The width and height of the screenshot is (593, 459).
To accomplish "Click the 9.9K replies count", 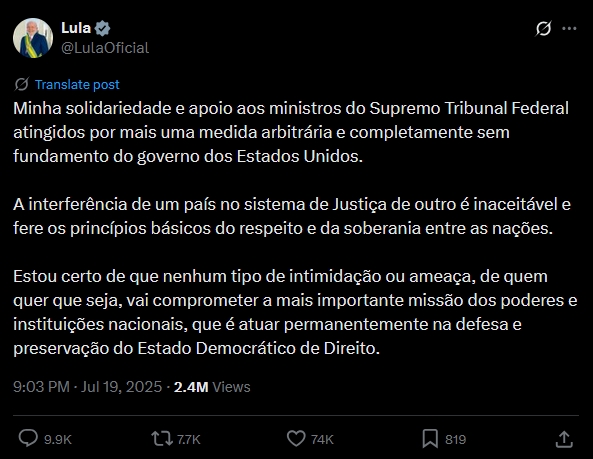I will point(58,439).
